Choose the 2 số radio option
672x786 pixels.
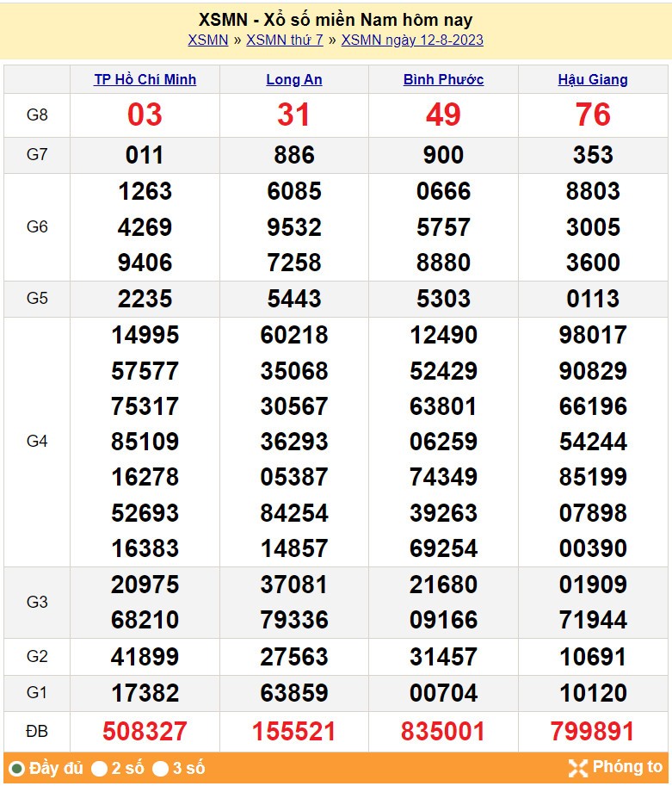click(x=100, y=769)
